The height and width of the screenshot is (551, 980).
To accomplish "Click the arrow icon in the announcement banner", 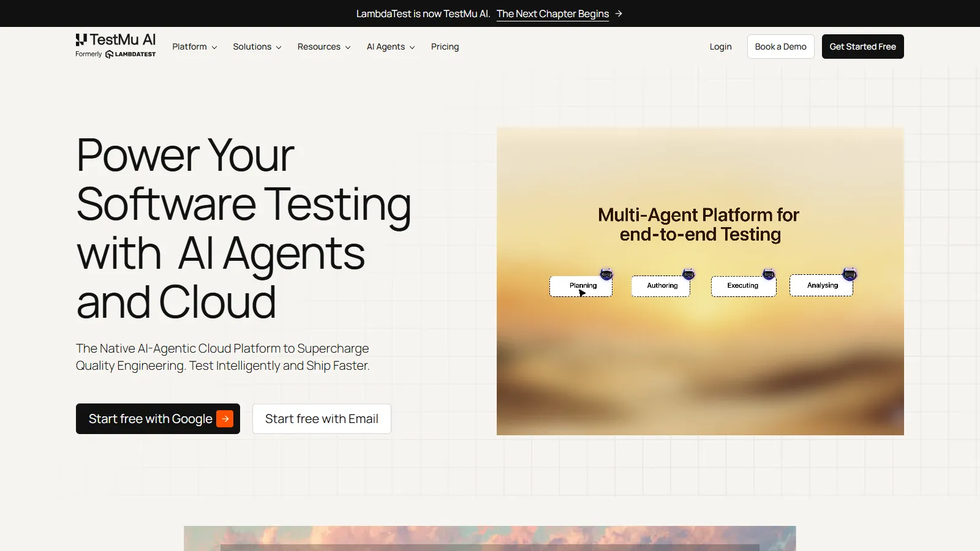I will click(x=619, y=13).
